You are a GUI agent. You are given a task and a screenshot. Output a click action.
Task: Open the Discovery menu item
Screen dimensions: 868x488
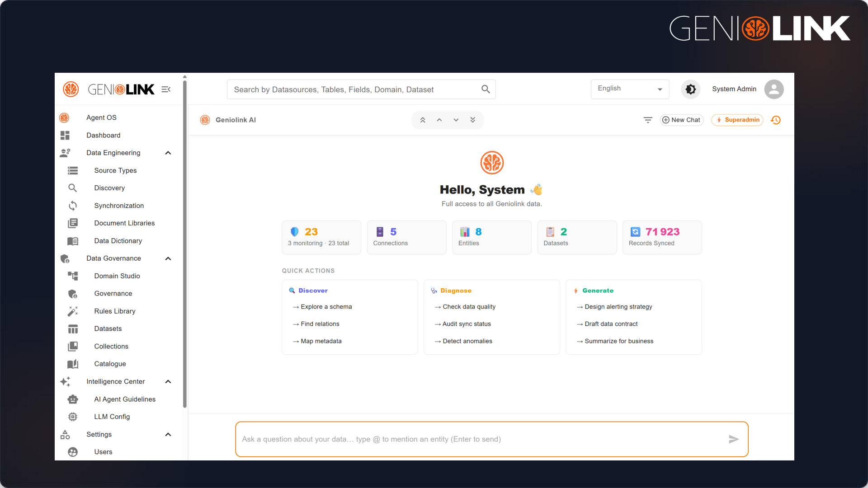click(109, 188)
